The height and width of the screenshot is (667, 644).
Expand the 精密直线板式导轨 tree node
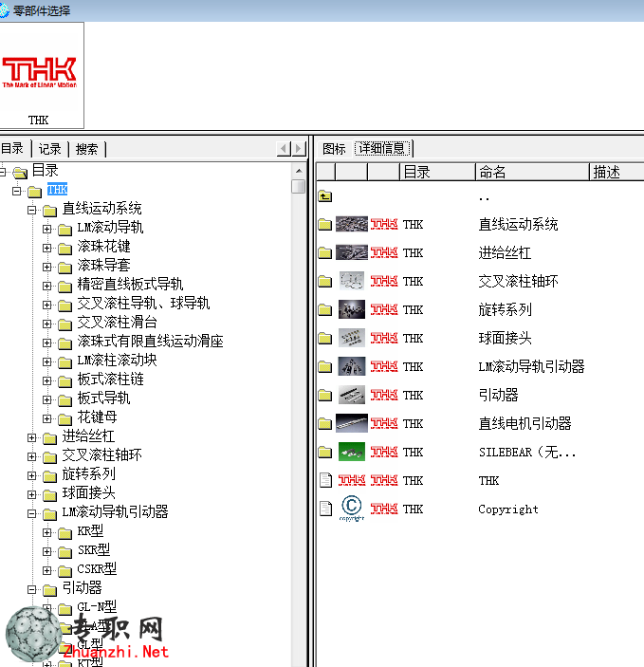click(x=46, y=286)
